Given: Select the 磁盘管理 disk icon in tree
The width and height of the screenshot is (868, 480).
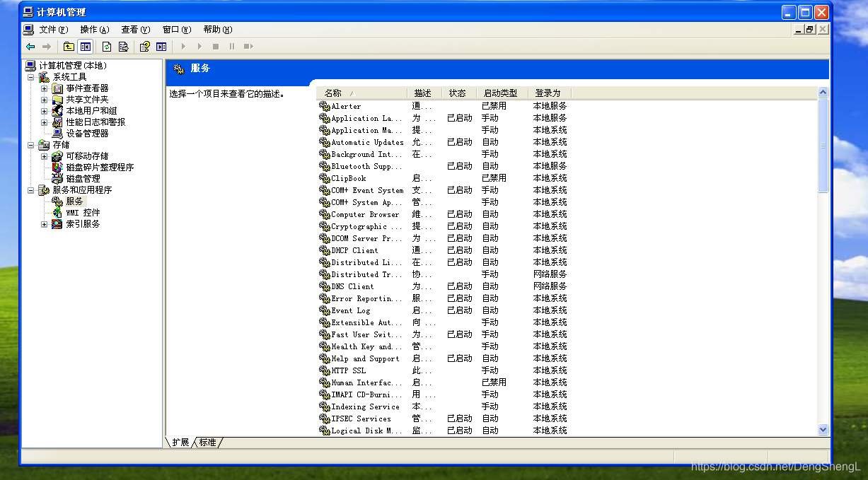Looking at the screenshot, I should click(57, 178).
